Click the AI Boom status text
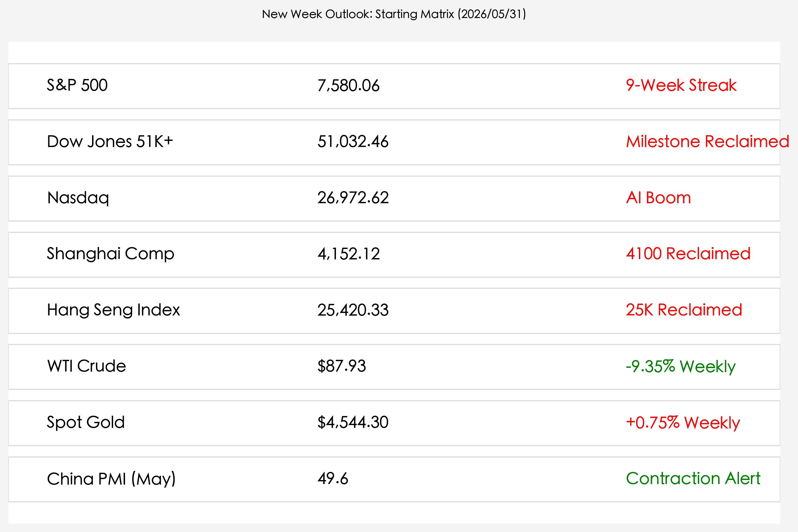This screenshot has width=798, height=532. [x=658, y=197]
